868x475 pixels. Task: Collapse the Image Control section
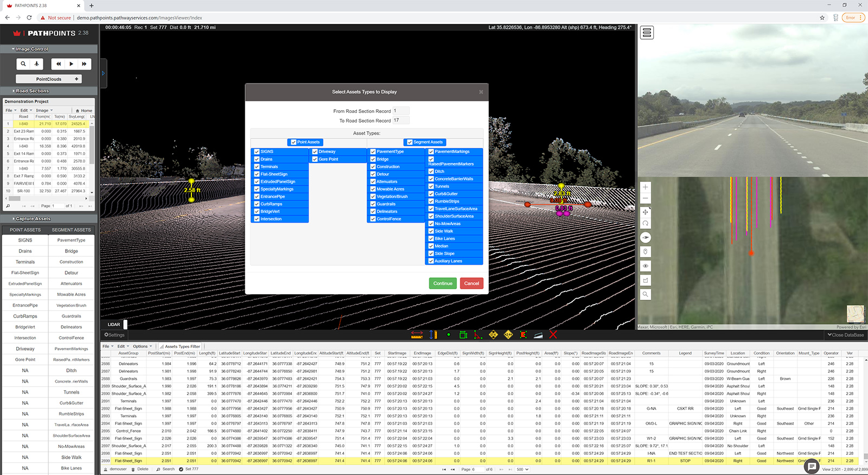[31, 49]
